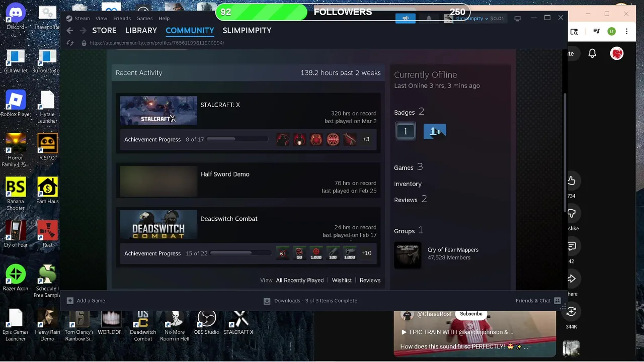The image size is (644, 362).
Task: Open Deadswitch Combat title link
Action: [x=229, y=219]
